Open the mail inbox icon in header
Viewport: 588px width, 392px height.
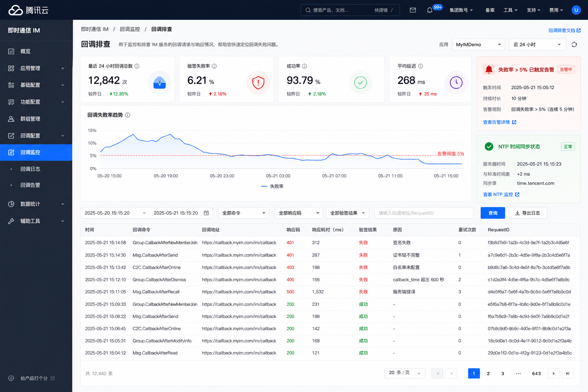coord(413,10)
